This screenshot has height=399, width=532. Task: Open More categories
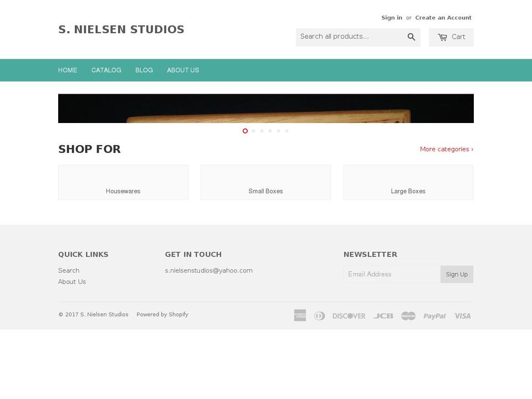(446, 149)
